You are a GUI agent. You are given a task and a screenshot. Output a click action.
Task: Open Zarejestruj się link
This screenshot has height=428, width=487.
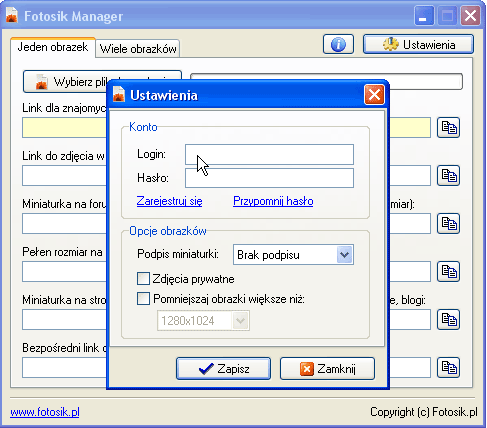click(169, 201)
